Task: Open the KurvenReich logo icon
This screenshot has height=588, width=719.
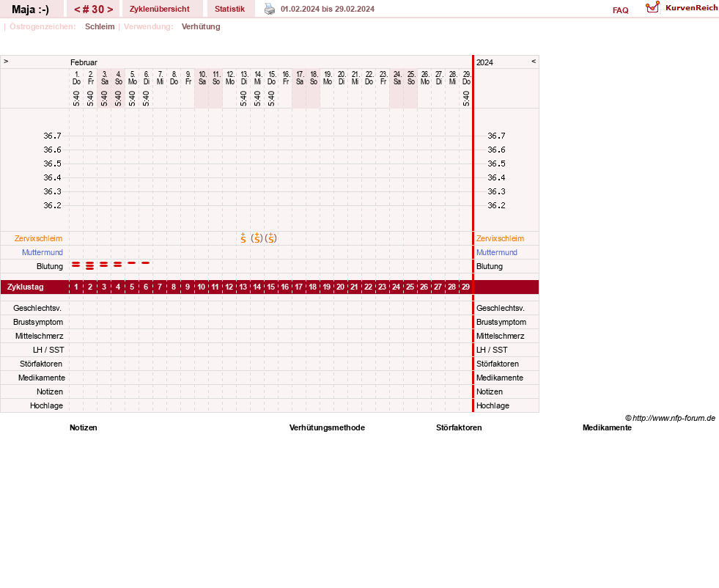Action: (x=652, y=7)
